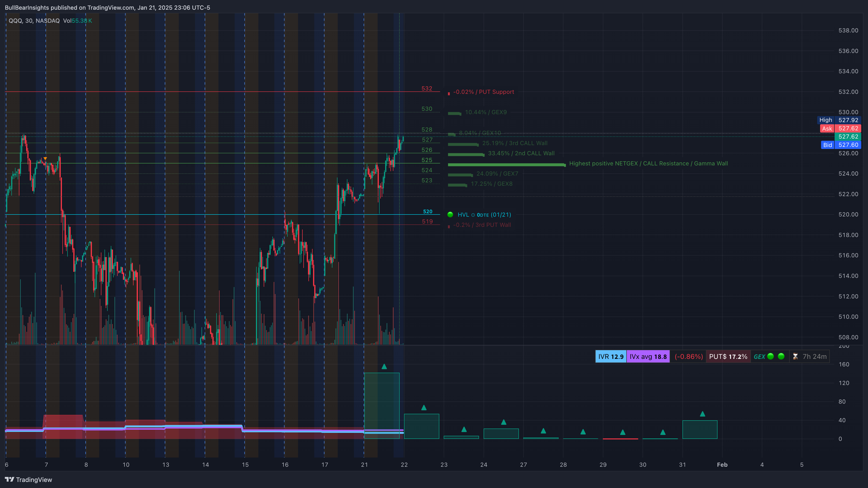Click the green 527.62 last price label
The image size is (868, 488).
[848, 136]
